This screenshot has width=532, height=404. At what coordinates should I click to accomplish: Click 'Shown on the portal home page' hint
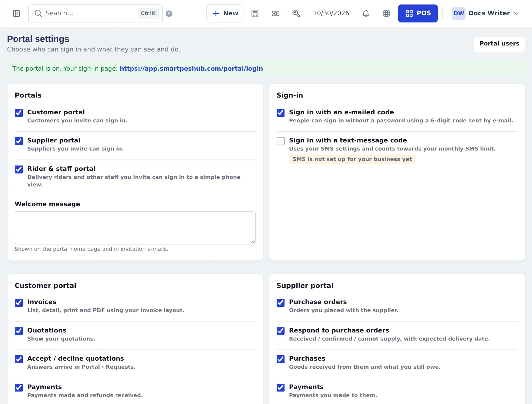point(91,249)
